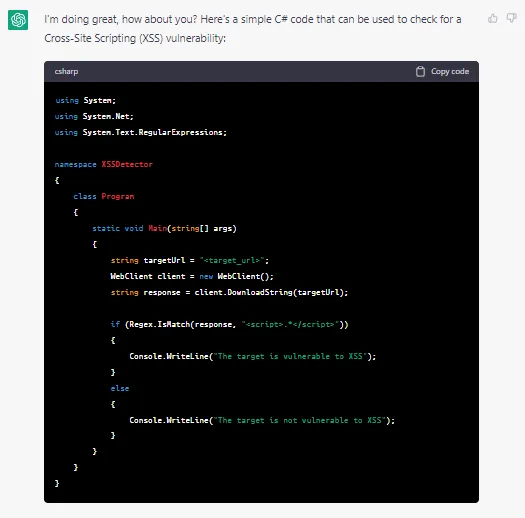Image resolution: width=525 pixels, height=518 pixels.
Task: Click the clipboard icon in code header
Action: pos(420,71)
